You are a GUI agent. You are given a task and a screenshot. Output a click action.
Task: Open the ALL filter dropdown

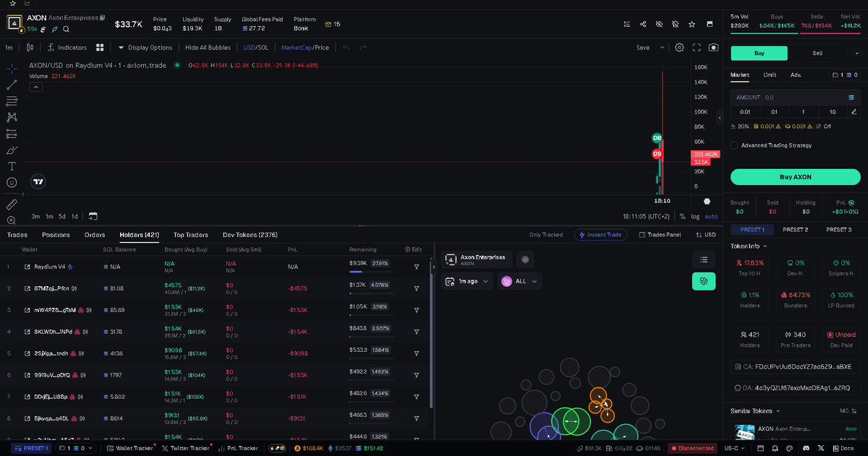pos(520,281)
